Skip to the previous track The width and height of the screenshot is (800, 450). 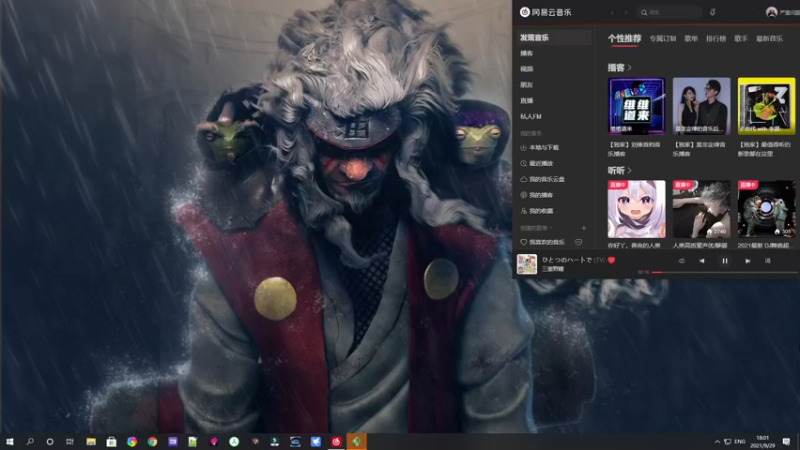(x=702, y=261)
